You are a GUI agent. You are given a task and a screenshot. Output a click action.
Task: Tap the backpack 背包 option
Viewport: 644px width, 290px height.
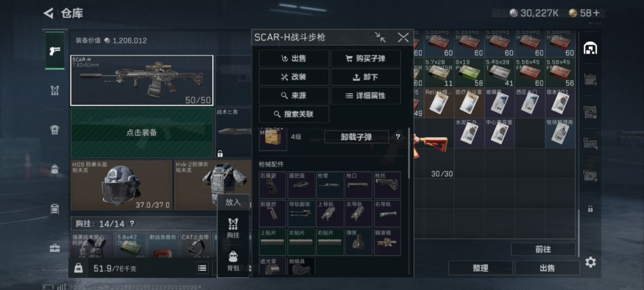233,261
